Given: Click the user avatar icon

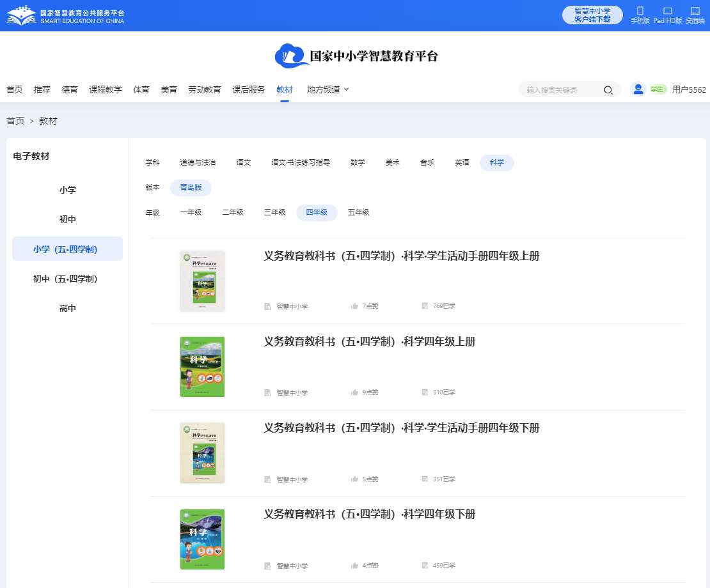Looking at the screenshot, I should pos(638,89).
